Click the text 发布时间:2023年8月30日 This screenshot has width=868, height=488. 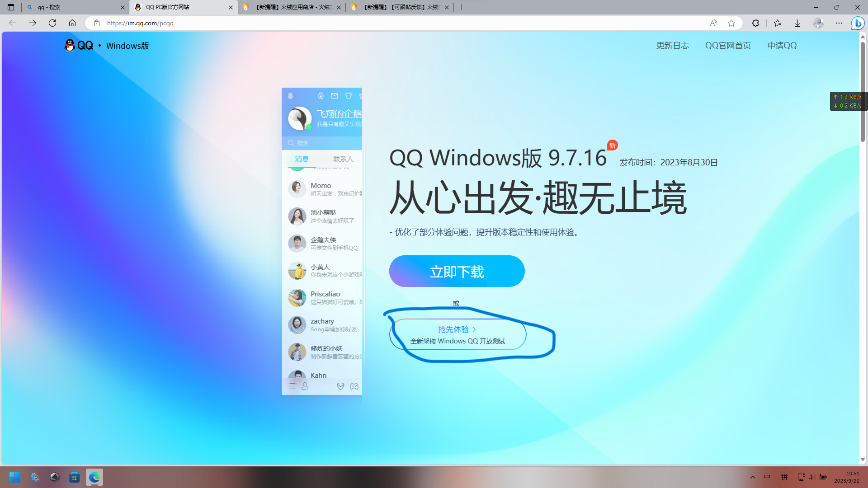[x=668, y=163]
